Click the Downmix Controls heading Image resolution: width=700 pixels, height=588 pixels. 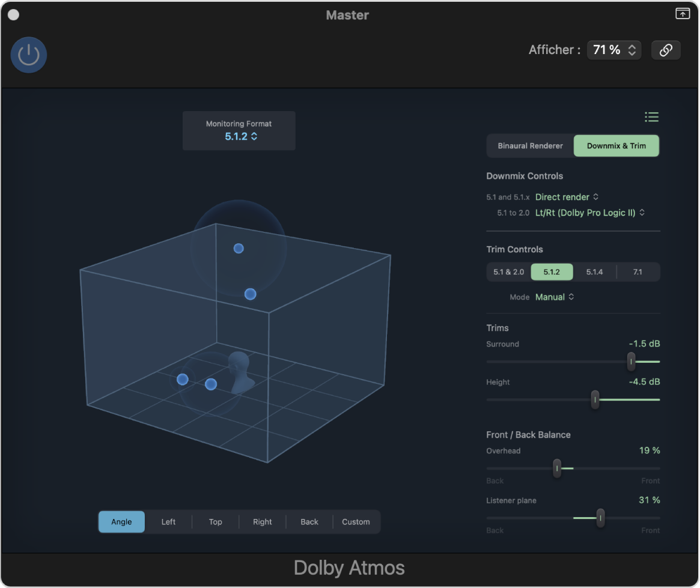point(525,176)
